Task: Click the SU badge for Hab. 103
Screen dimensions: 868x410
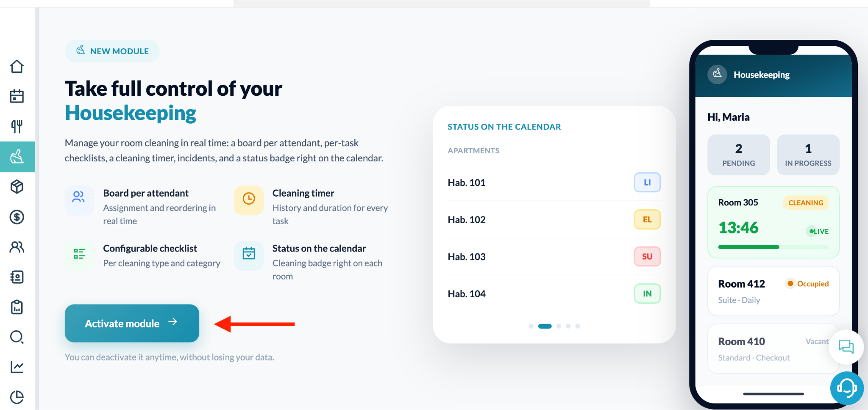Action: coord(647,256)
